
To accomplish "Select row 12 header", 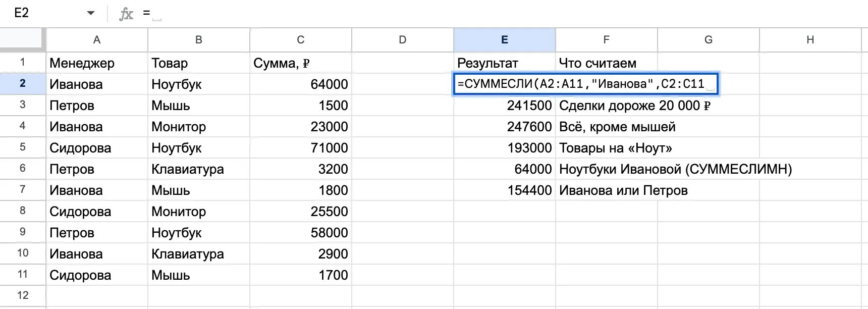I will tap(23, 296).
